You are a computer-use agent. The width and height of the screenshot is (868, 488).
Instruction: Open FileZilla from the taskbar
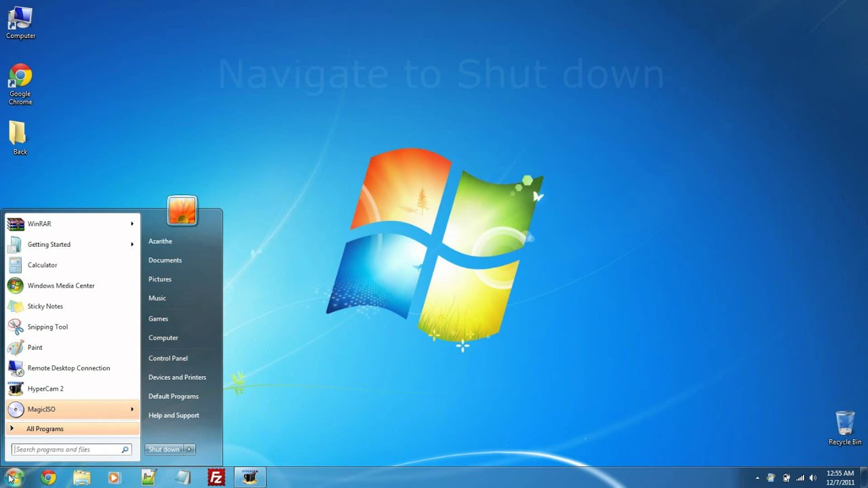click(216, 477)
